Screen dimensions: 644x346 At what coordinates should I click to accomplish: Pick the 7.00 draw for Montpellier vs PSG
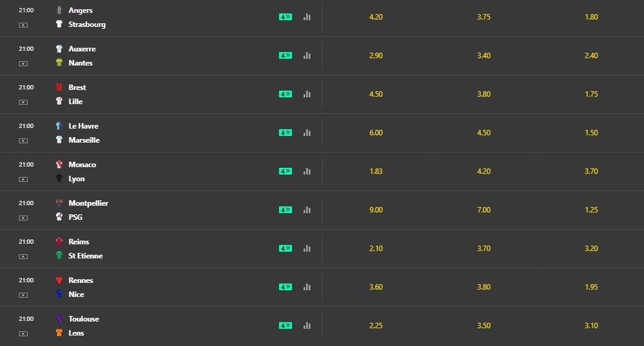pos(484,210)
